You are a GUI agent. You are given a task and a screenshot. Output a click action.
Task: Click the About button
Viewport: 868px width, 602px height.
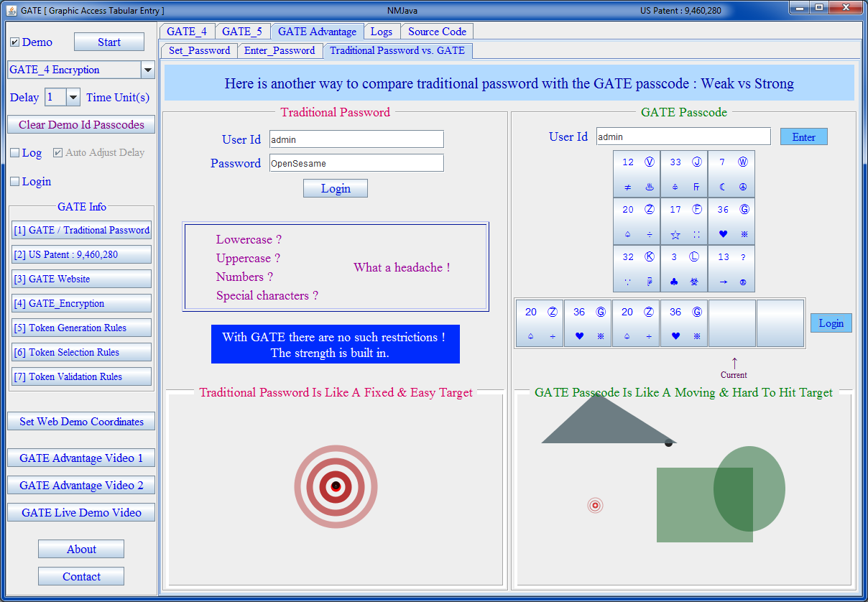pos(81,549)
